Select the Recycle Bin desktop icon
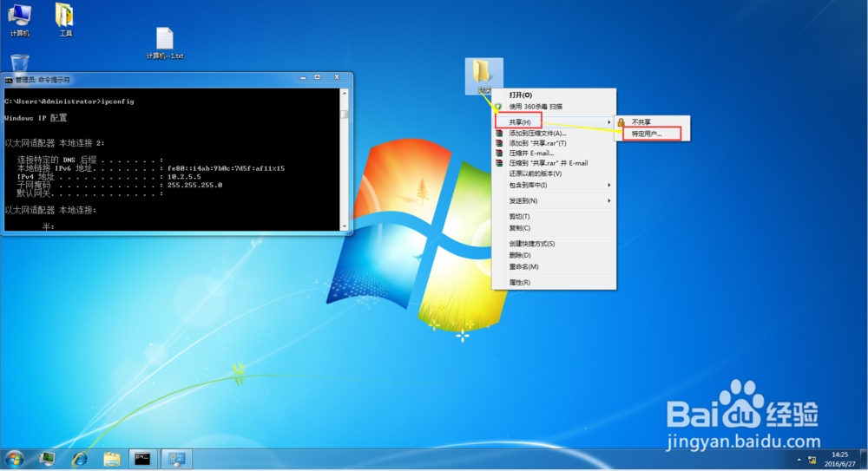Screen dimensions: 868x471 coord(19,65)
